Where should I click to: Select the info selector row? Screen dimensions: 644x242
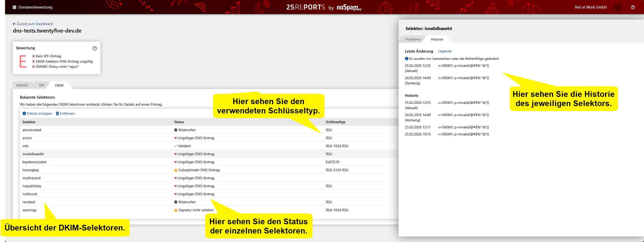click(26, 146)
